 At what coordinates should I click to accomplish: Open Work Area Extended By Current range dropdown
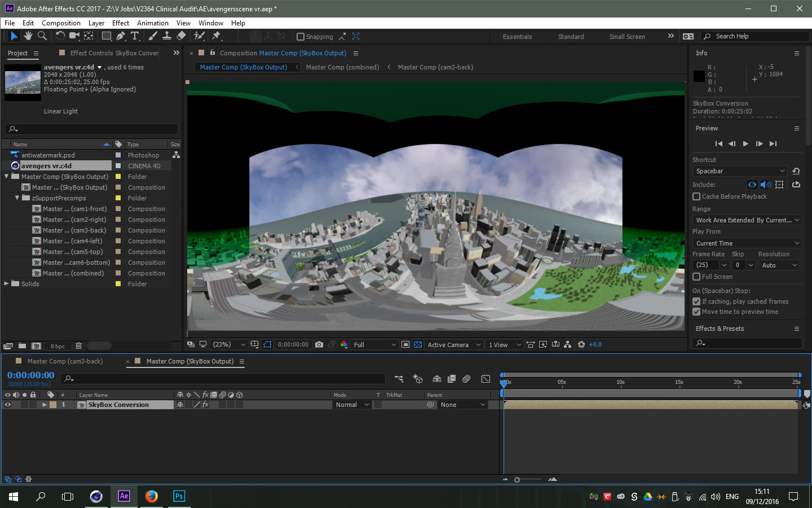click(747, 220)
